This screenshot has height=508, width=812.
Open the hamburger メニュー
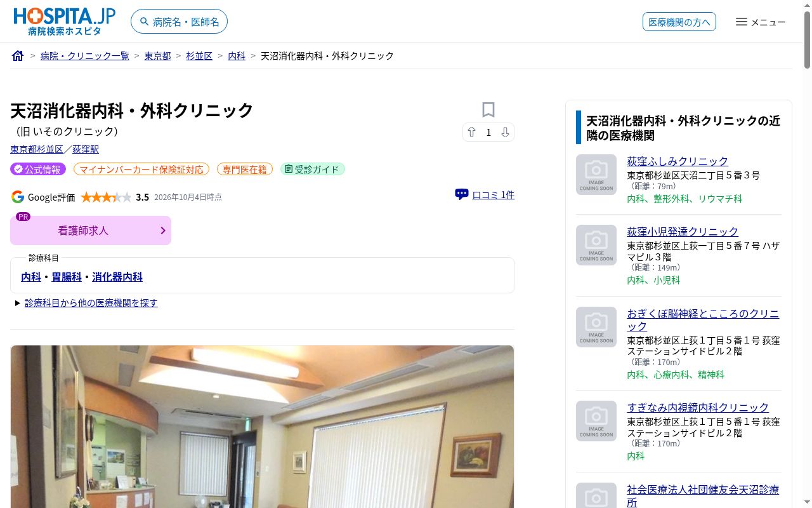(x=760, y=22)
